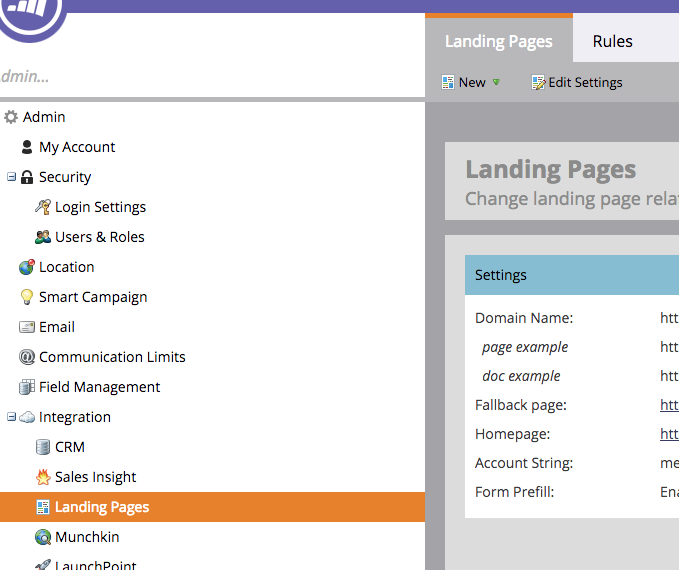This screenshot has width=679, height=570.
Task: Open the Sales Insight flame icon
Action: pyautogui.click(x=43, y=477)
